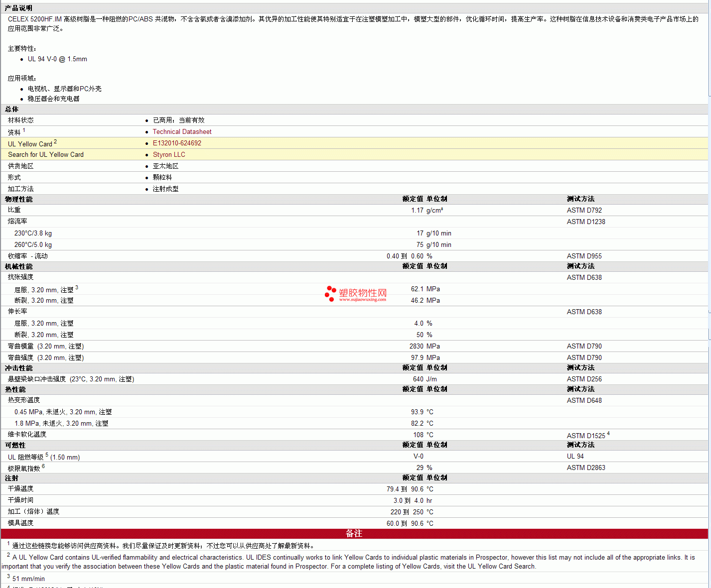The width and height of the screenshot is (711, 588).
Task: Open UL Yellow Card E132010-624692 link
Action: click(x=177, y=143)
